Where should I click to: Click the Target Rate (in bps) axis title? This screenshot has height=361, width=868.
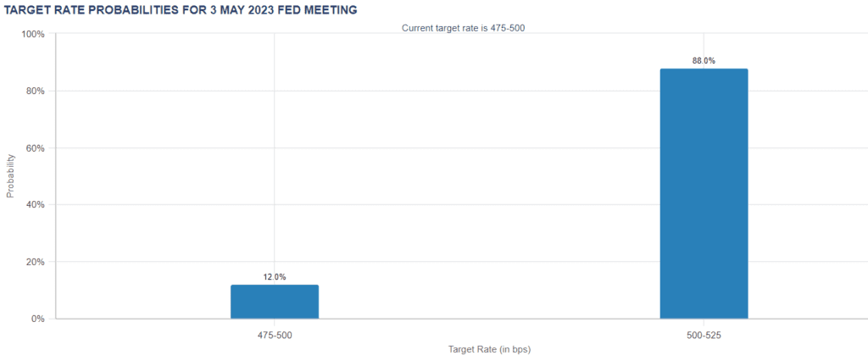click(489, 349)
